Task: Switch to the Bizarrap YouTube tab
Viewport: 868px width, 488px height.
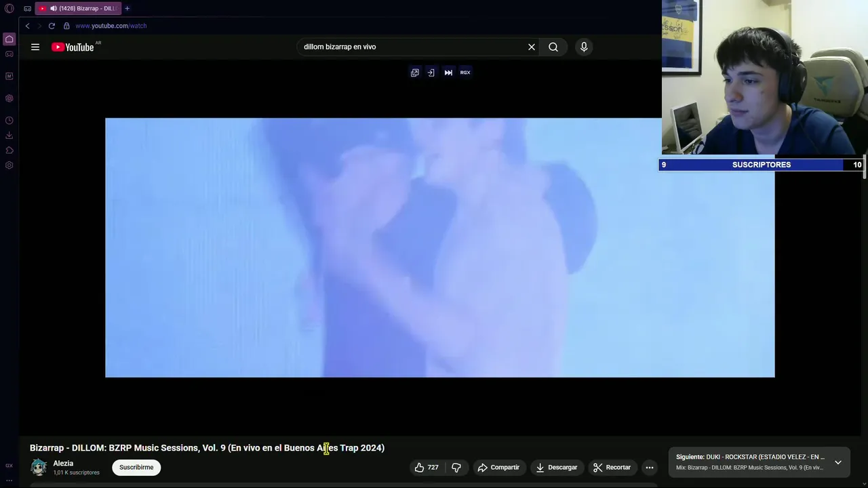Action: (x=77, y=9)
